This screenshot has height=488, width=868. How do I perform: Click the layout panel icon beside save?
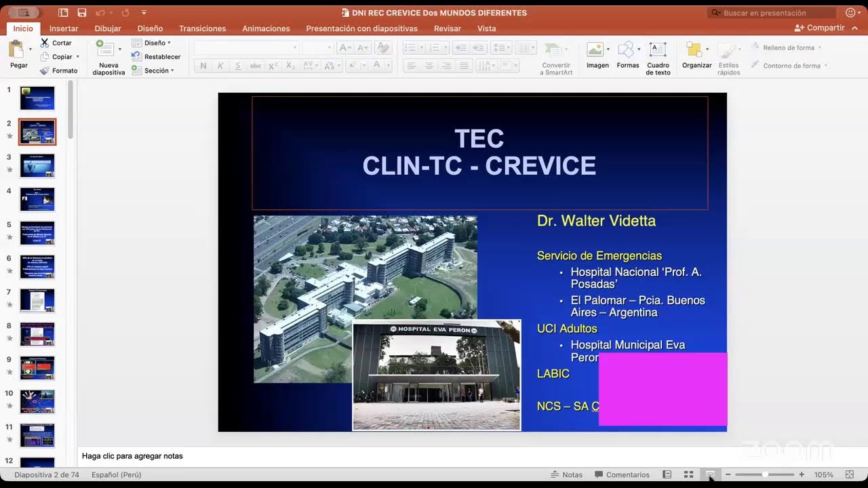coord(63,13)
